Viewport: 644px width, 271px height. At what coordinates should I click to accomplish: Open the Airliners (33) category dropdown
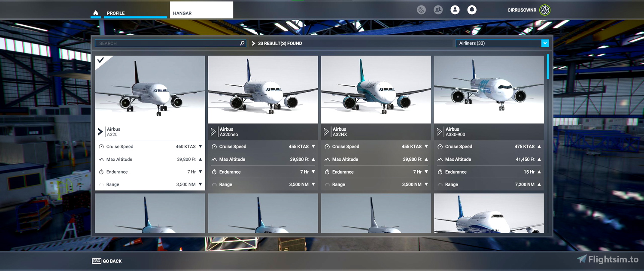coord(545,43)
